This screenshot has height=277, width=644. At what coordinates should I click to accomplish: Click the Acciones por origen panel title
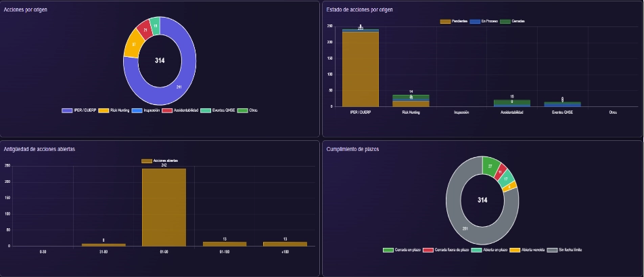click(26, 9)
